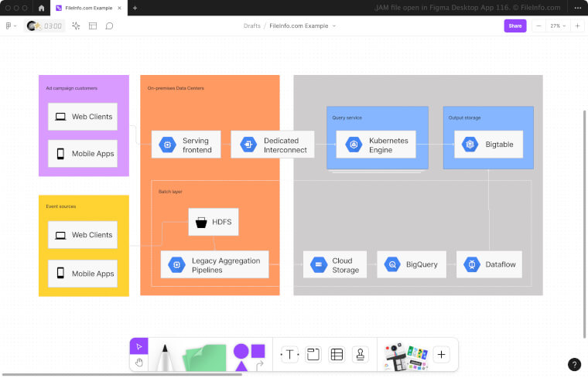Open a new tab with plus
This screenshot has height=378, width=588.
tap(135, 8)
